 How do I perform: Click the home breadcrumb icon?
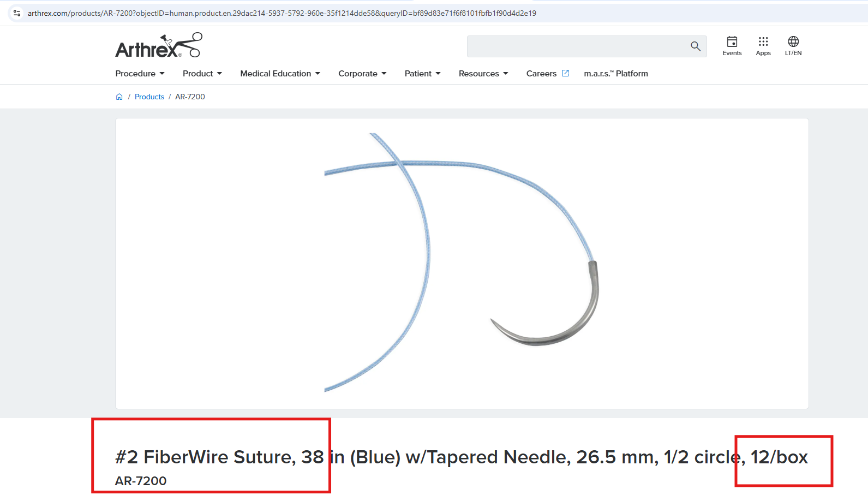pyautogui.click(x=119, y=97)
